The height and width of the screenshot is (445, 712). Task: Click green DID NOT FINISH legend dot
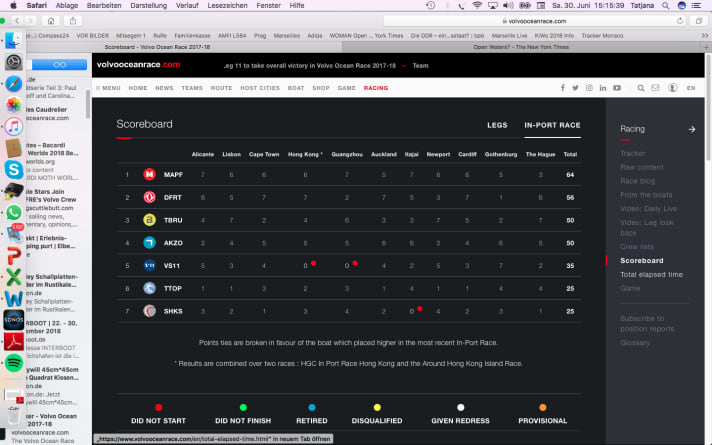click(x=243, y=407)
